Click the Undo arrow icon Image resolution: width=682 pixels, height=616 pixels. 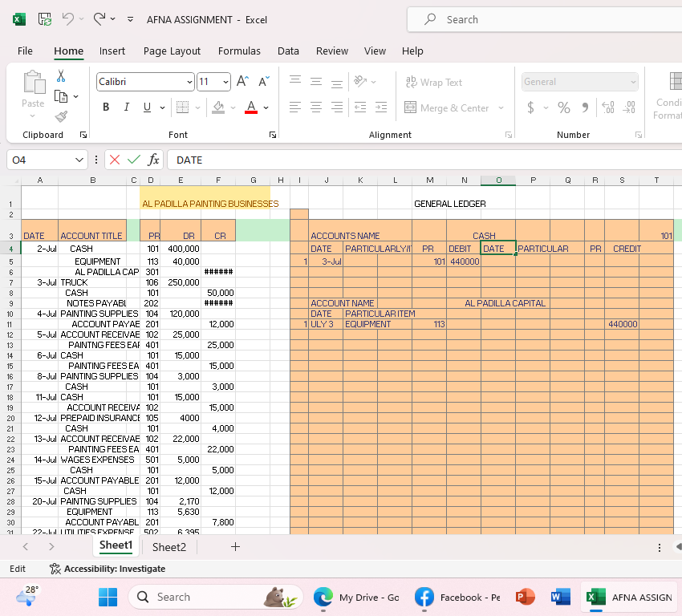coord(68,19)
